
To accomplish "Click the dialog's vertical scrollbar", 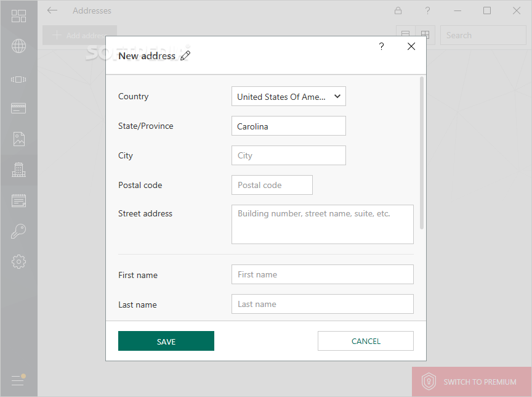I will (422, 153).
